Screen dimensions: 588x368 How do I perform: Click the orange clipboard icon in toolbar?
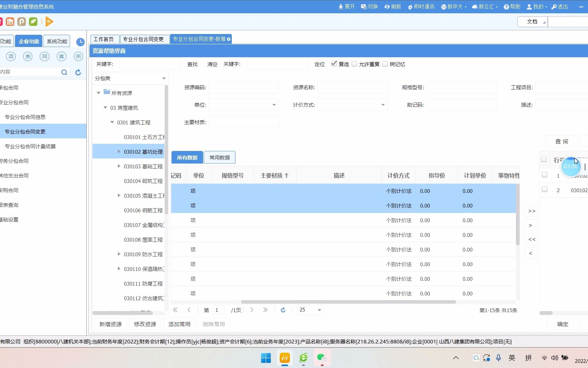10,22
